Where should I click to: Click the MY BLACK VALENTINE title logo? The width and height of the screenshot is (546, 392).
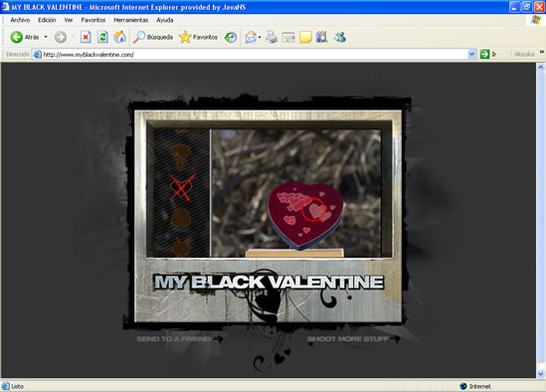coord(269,283)
